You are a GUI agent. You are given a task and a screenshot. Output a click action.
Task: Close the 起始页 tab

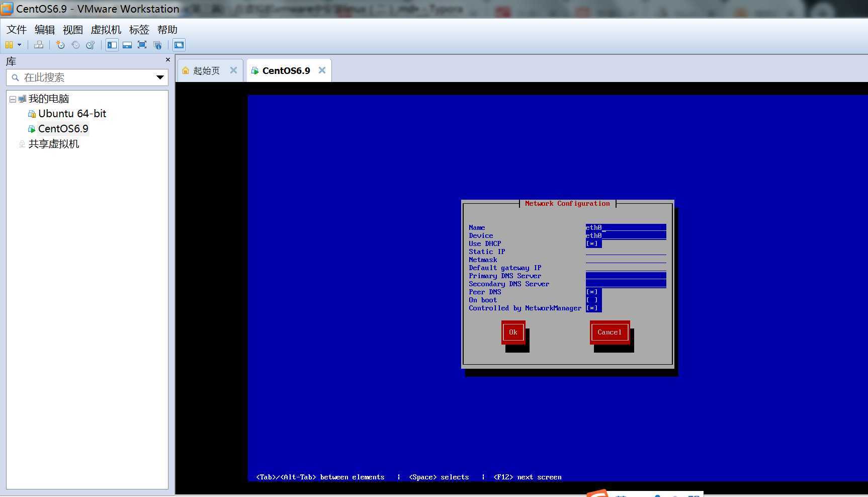[x=233, y=70]
